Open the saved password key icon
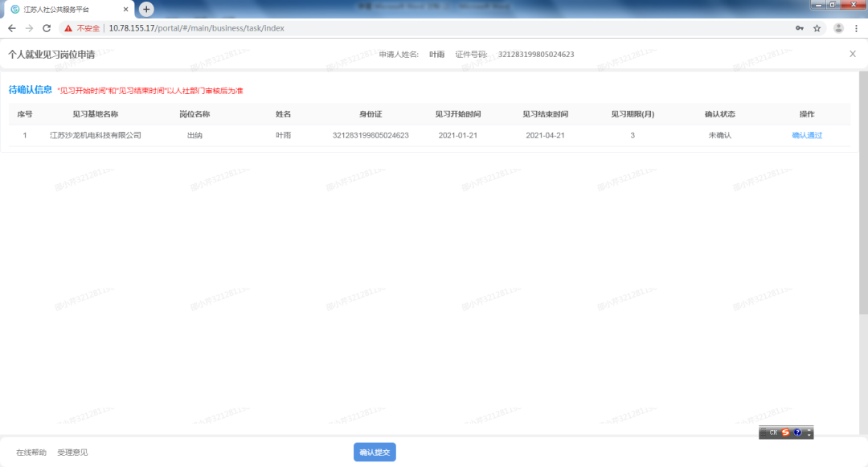This screenshot has height=467, width=868. coord(800,28)
